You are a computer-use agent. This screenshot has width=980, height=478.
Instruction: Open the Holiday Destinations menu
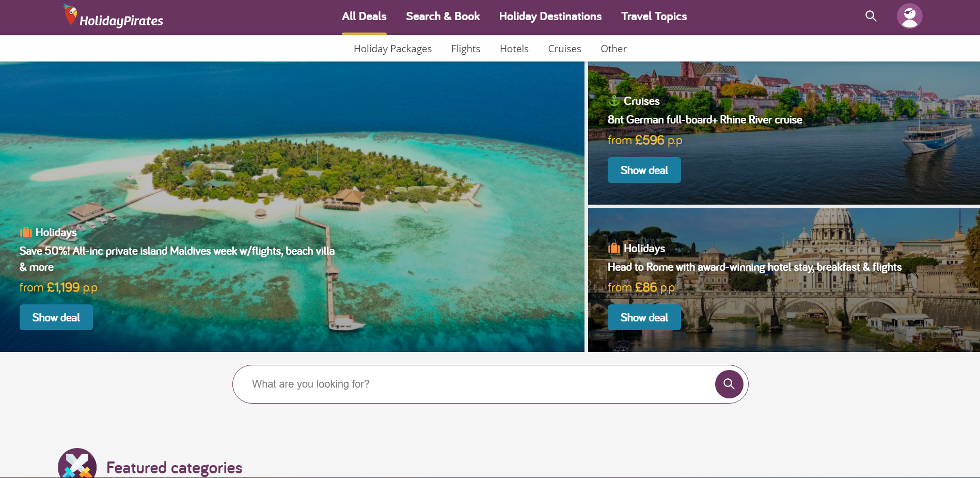(x=550, y=17)
